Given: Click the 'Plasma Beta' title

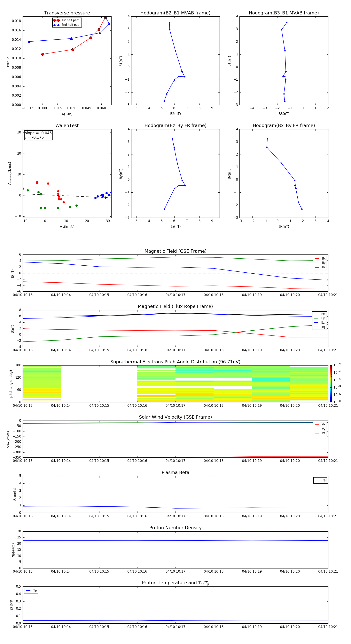Looking at the screenshot, I should [x=175, y=472].
